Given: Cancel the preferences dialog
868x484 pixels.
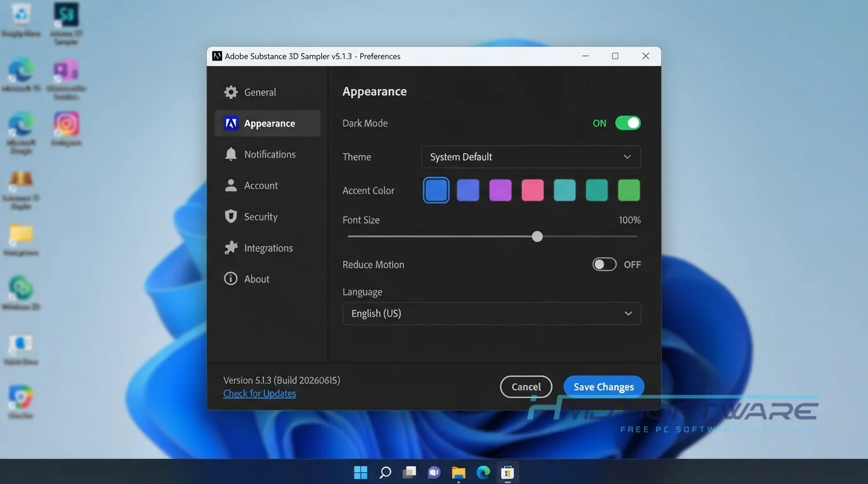Looking at the screenshot, I should pos(526,387).
